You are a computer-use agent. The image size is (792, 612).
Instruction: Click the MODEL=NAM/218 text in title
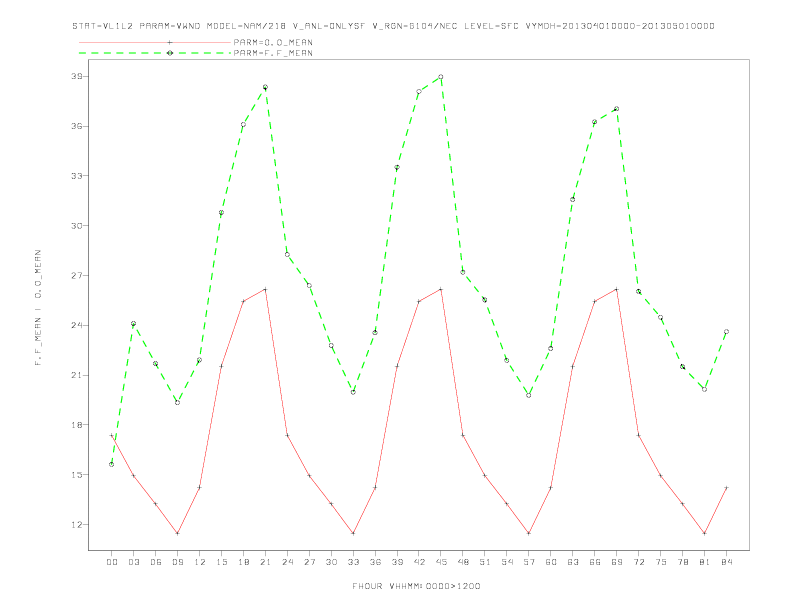(246, 26)
